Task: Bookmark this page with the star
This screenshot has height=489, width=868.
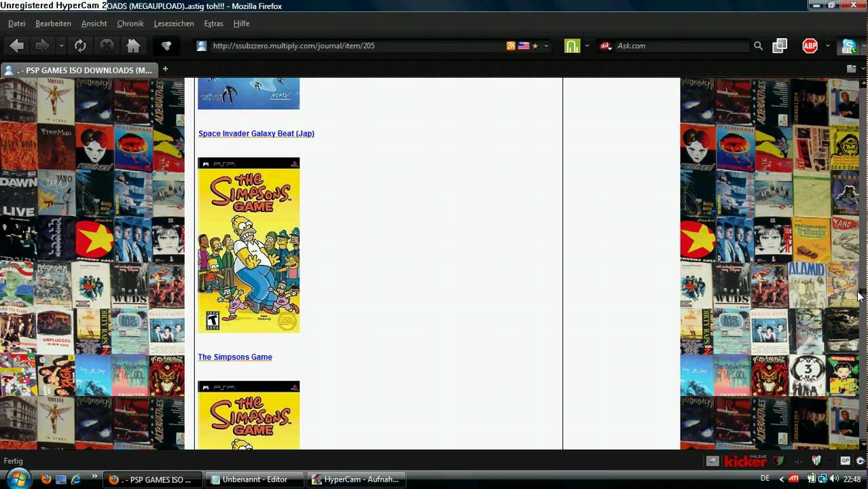Action: [535, 46]
